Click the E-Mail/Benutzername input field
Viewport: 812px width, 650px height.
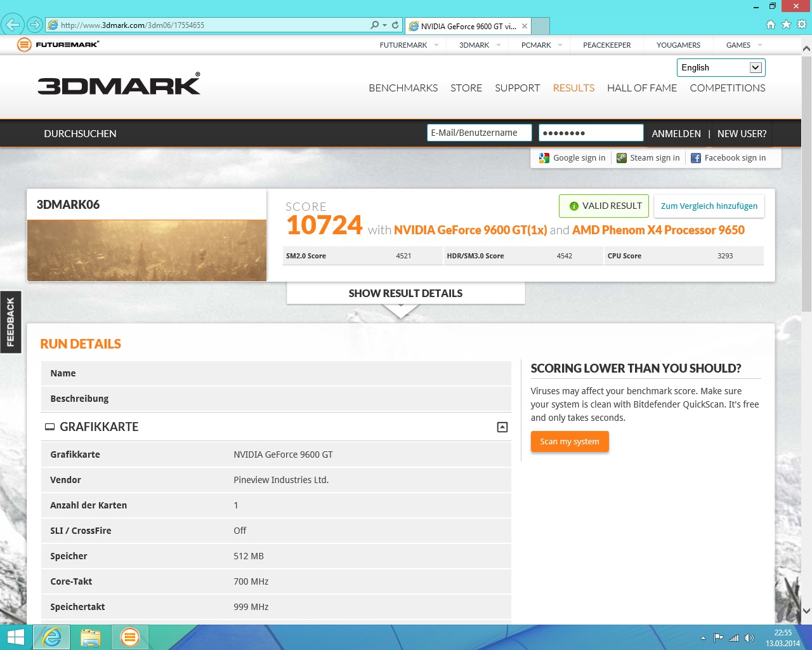point(480,133)
